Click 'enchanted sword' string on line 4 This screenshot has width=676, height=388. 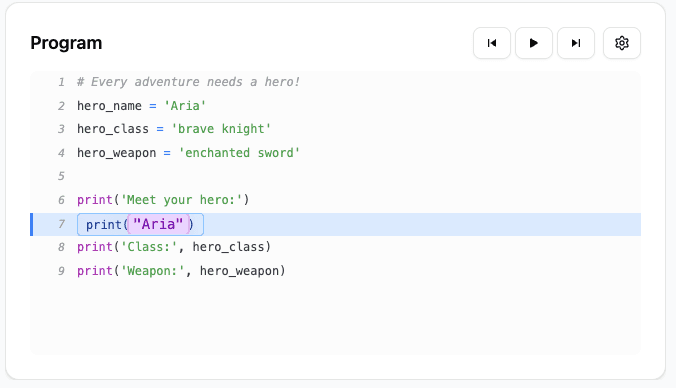click(x=239, y=153)
